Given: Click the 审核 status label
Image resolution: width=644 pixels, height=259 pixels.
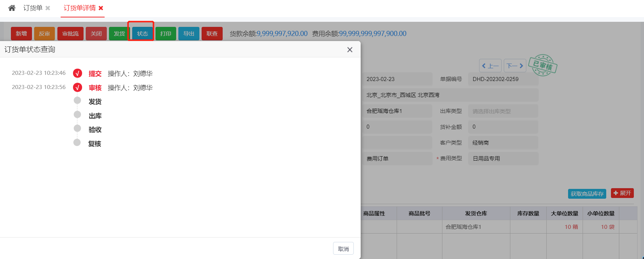Looking at the screenshot, I should click(95, 88).
